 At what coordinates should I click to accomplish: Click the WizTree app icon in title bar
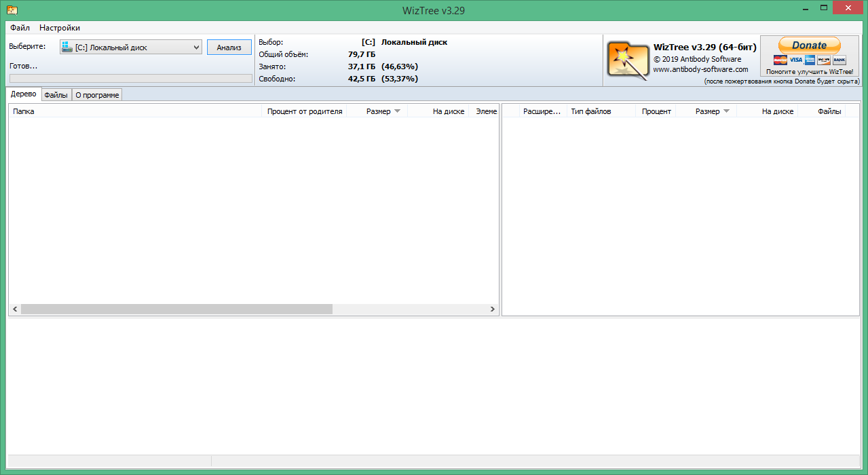pos(12,10)
